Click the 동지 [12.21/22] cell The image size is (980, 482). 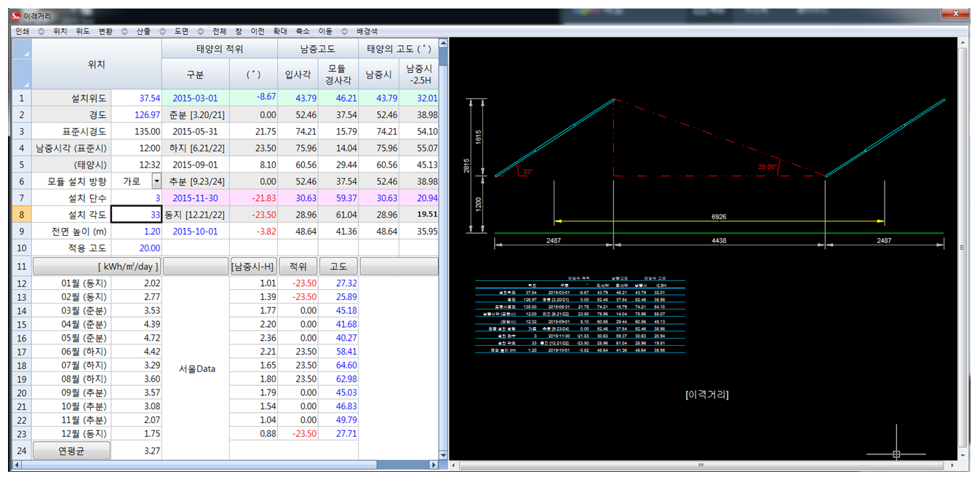[x=195, y=215]
